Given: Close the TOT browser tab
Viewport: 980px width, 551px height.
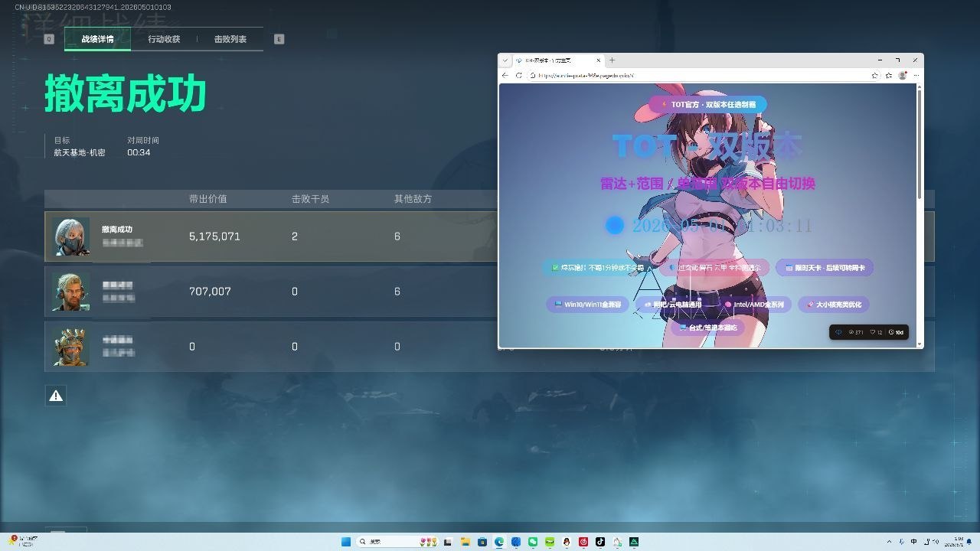Looking at the screenshot, I should point(599,60).
